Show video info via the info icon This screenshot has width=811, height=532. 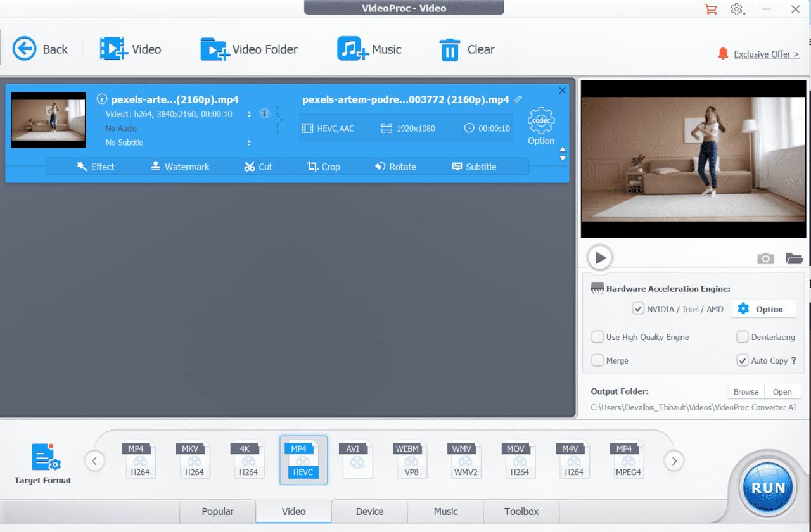(101, 99)
